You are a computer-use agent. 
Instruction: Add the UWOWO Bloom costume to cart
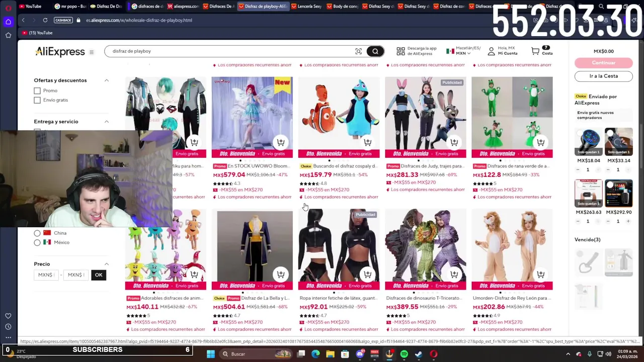point(281,142)
